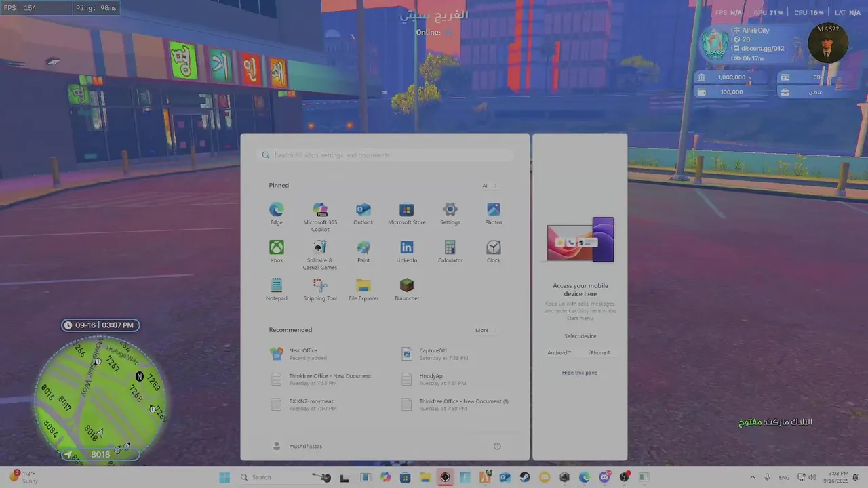
Task: Open volume and network quick settings
Action: (x=807, y=477)
